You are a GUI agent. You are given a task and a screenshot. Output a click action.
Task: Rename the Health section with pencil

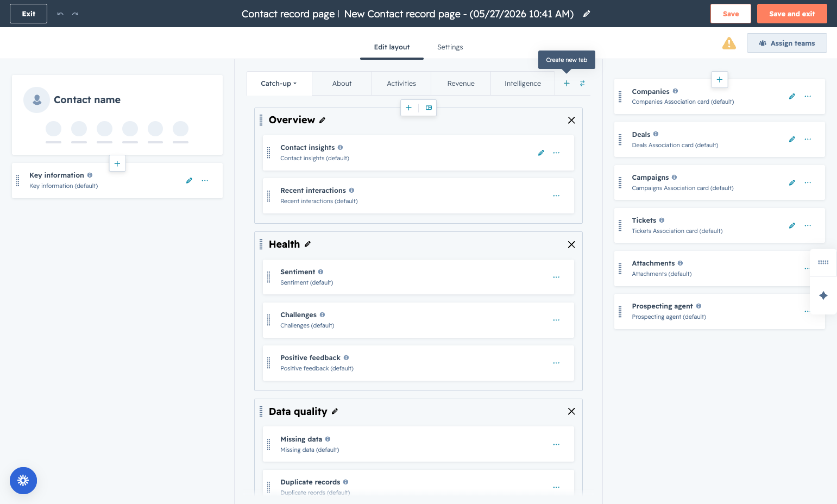(307, 244)
